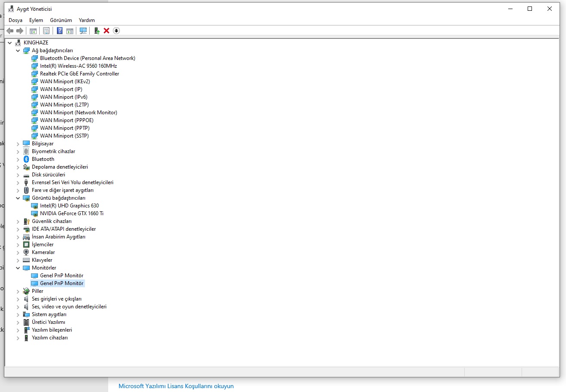Click the blue Help question mark icon
Viewport: 566px width, 392px height.
click(x=60, y=31)
